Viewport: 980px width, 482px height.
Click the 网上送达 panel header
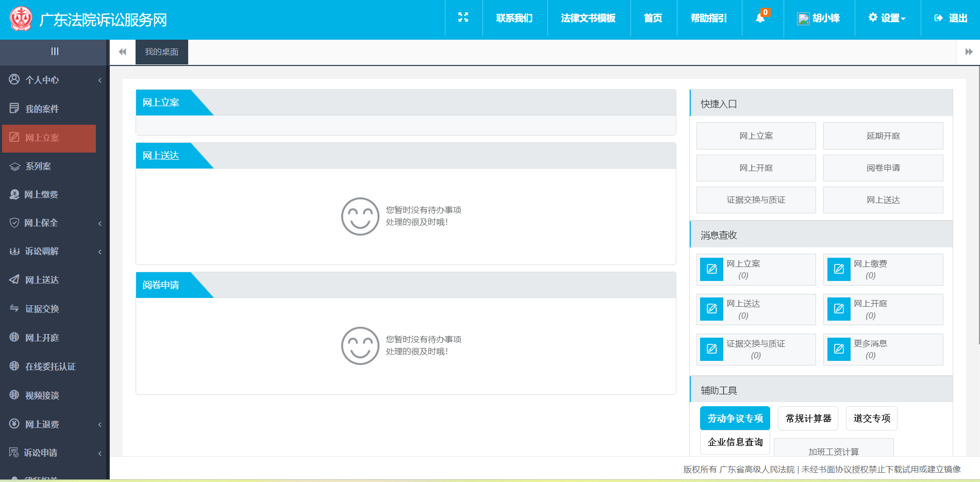pos(406,156)
